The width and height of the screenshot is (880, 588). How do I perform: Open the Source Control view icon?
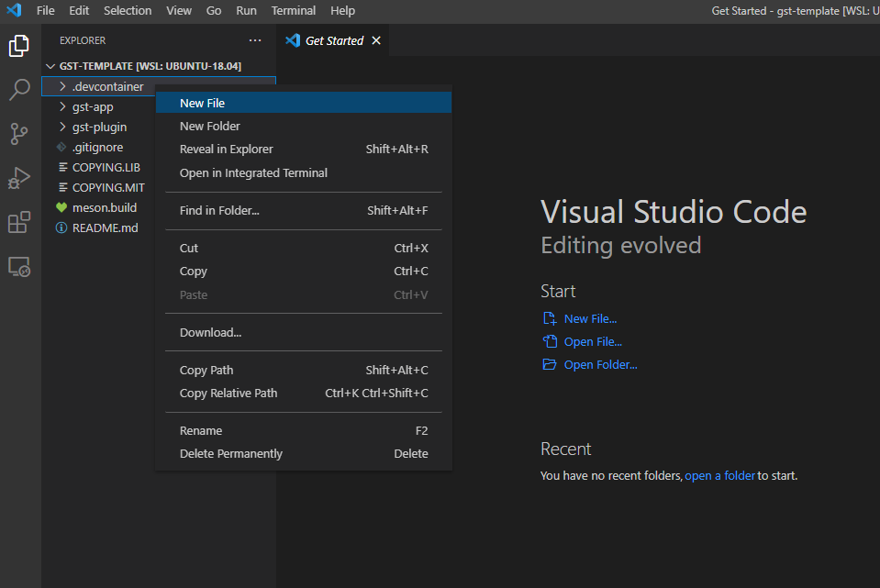(19, 134)
